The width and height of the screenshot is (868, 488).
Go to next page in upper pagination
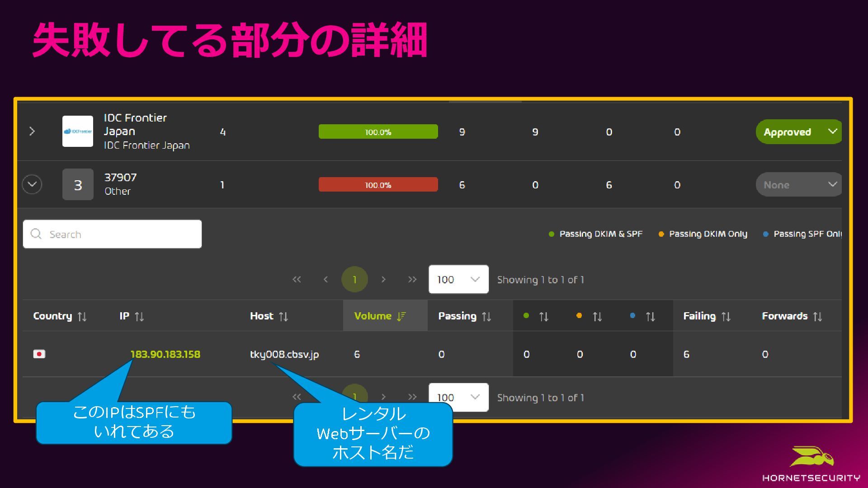pos(383,280)
